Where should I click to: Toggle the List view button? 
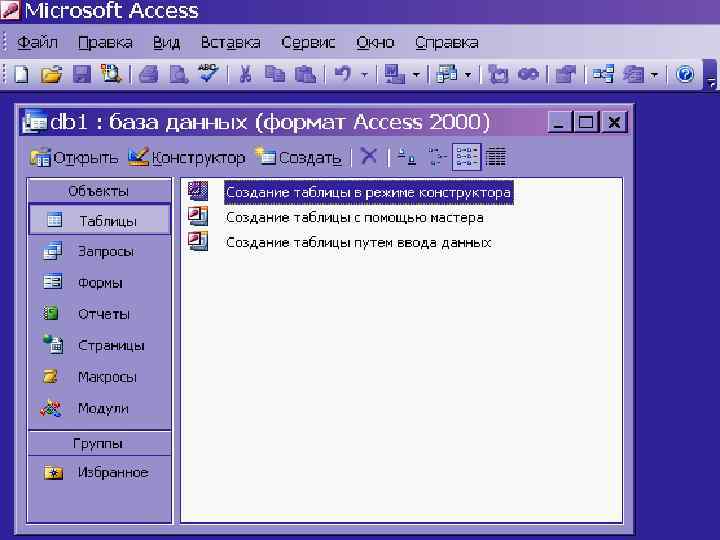pyautogui.click(x=467, y=157)
